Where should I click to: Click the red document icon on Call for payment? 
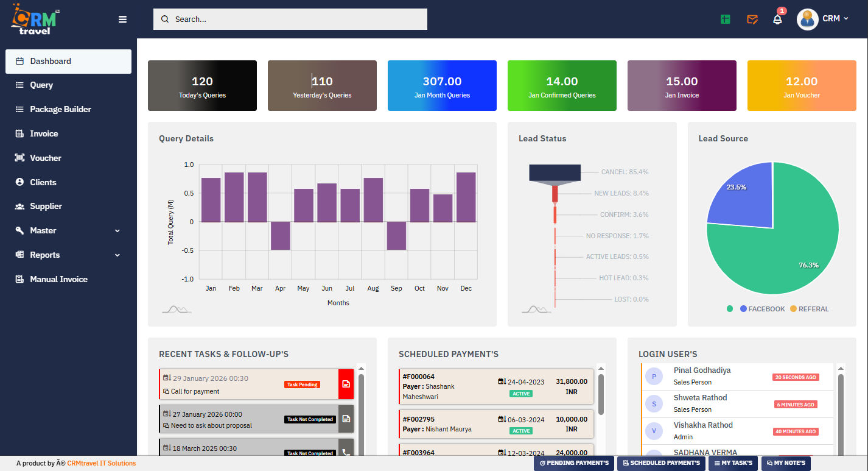tap(345, 384)
